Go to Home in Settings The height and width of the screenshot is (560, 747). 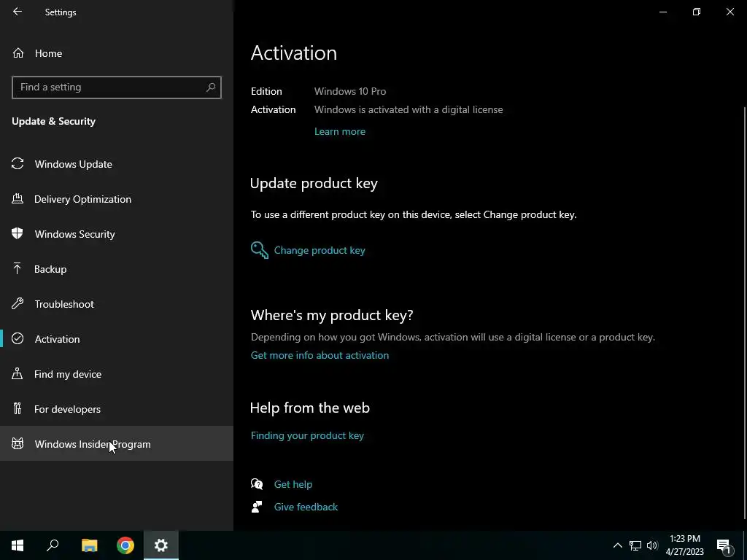117,52
